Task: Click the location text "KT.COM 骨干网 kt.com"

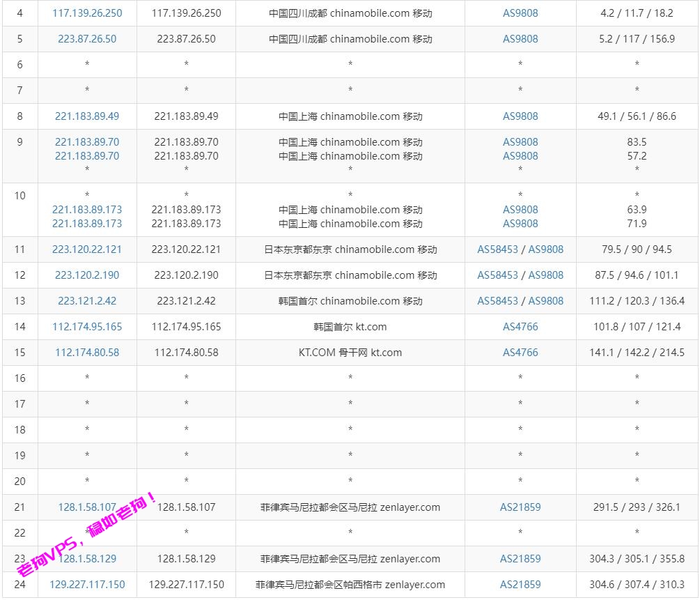Action: 350,353
